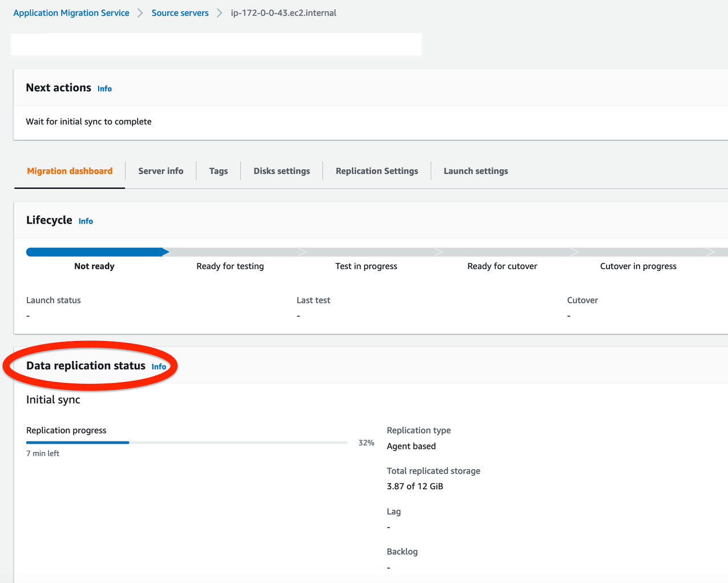728x583 pixels.
Task: Navigate to Application Migration Service via breadcrumb
Action: [71, 13]
